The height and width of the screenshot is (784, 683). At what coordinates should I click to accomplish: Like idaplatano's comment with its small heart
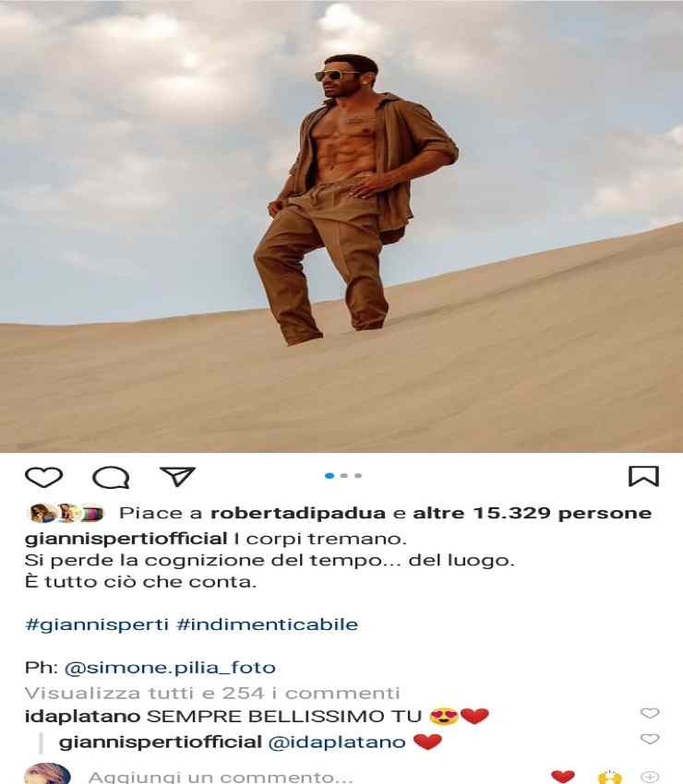pyautogui.click(x=650, y=713)
